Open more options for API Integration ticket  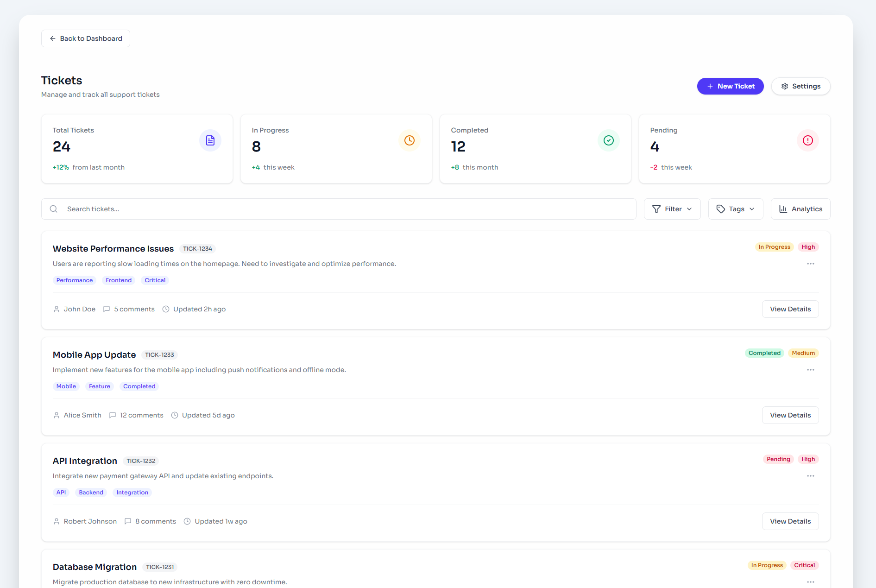810,476
